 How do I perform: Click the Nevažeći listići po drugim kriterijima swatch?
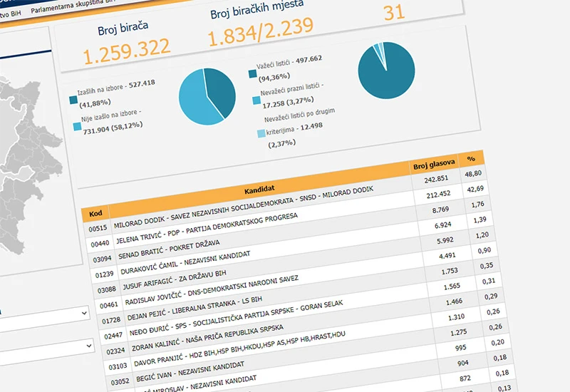coord(261,133)
